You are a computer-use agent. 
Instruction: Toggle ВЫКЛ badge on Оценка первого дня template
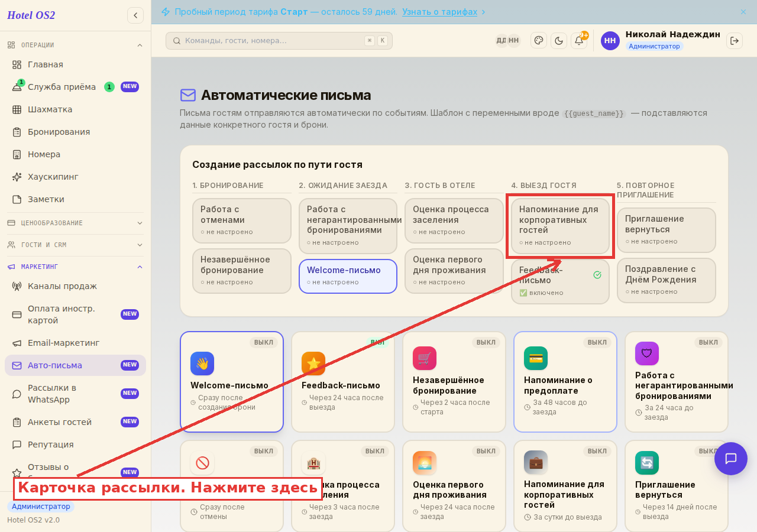(x=486, y=451)
